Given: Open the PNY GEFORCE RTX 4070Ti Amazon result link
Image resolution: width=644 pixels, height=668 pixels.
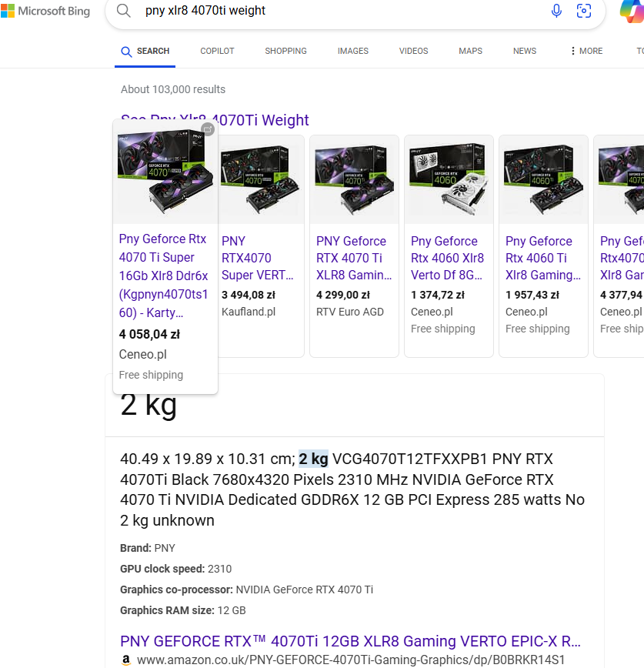Looking at the screenshot, I should (350, 641).
